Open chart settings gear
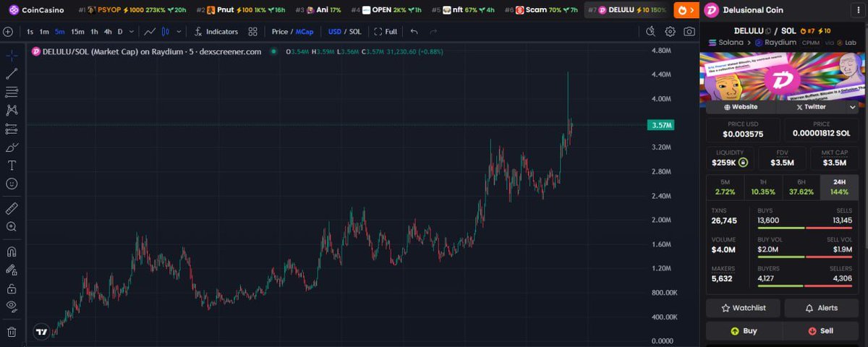 pos(671,32)
